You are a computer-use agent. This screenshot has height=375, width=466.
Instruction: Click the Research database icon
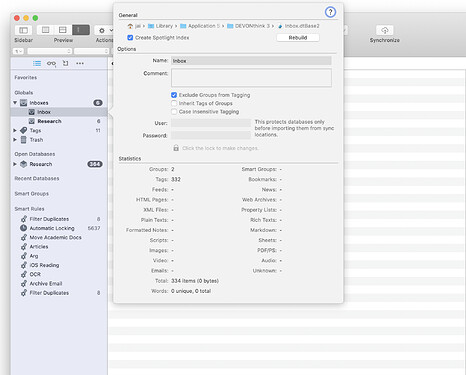[x=23, y=164]
